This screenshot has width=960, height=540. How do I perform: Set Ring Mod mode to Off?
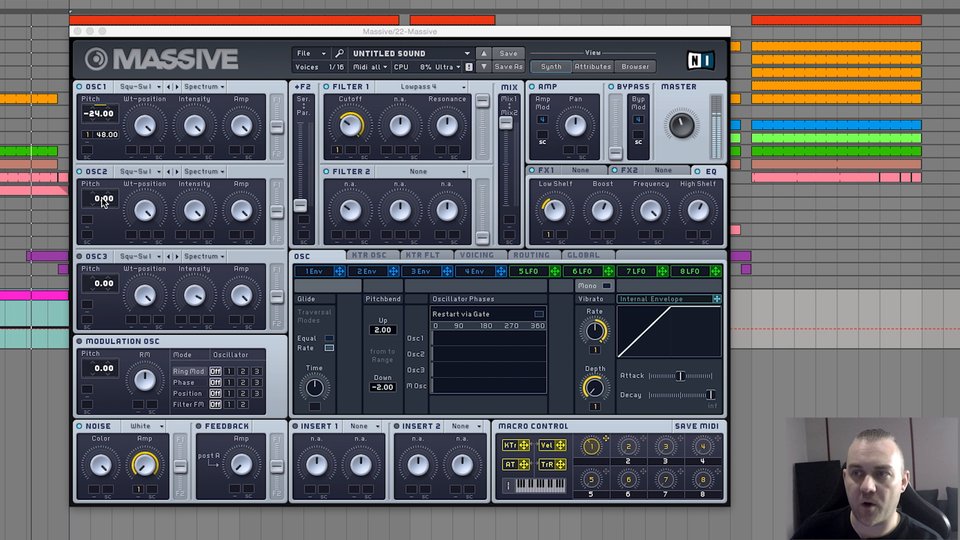(215, 371)
